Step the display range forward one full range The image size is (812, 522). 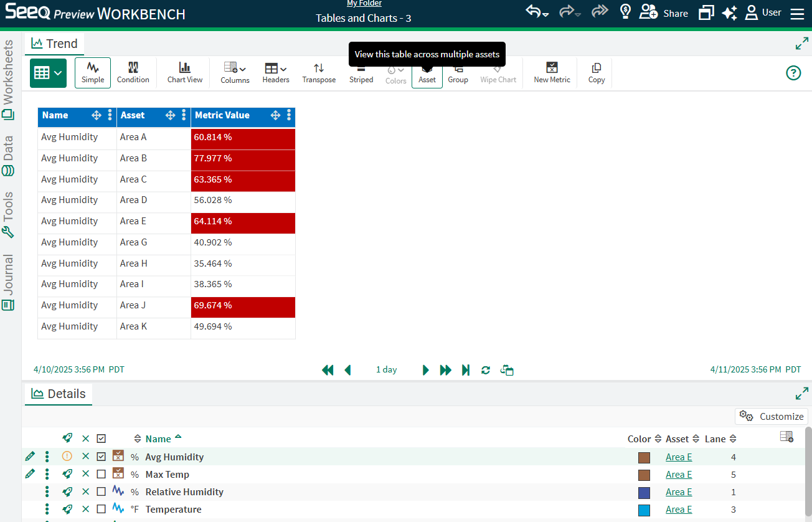[445, 370]
